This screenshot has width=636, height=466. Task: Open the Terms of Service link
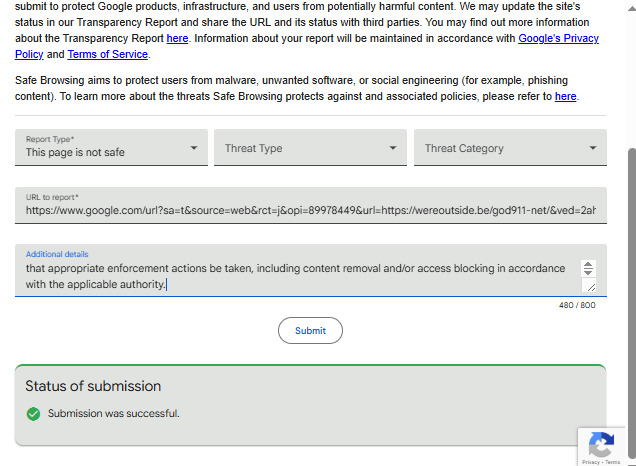(107, 54)
